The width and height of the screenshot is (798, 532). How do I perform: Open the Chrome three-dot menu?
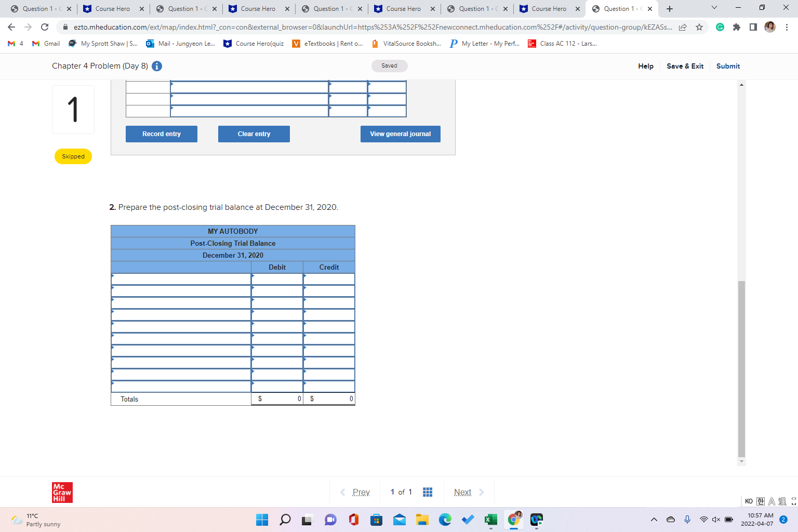coord(787,27)
